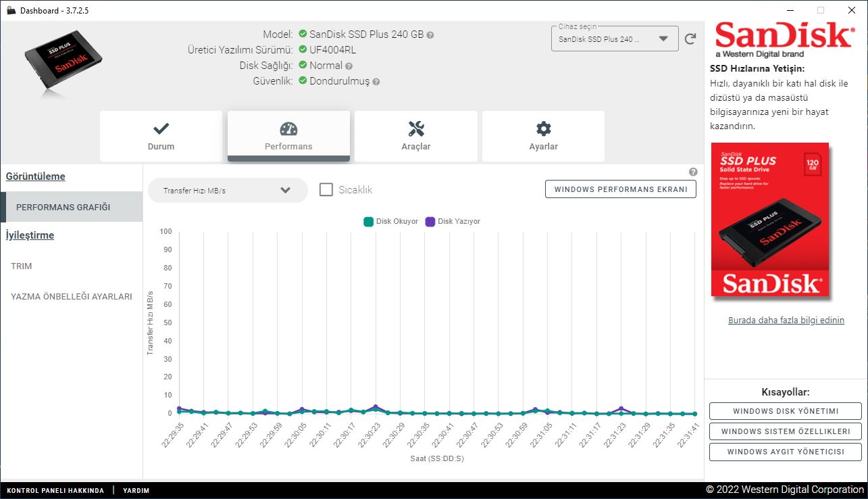The width and height of the screenshot is (868, 499).
Task: Click the refresh device list icon
Action: (690, 39)
